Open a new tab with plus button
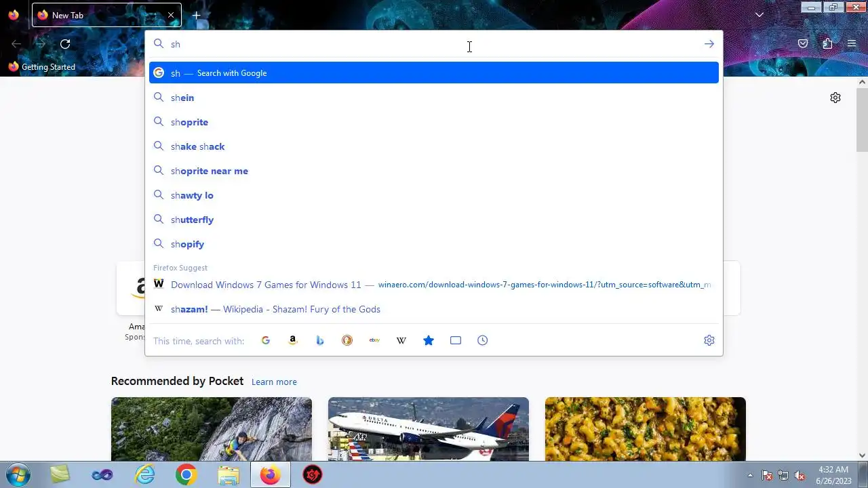 (196, 15)
